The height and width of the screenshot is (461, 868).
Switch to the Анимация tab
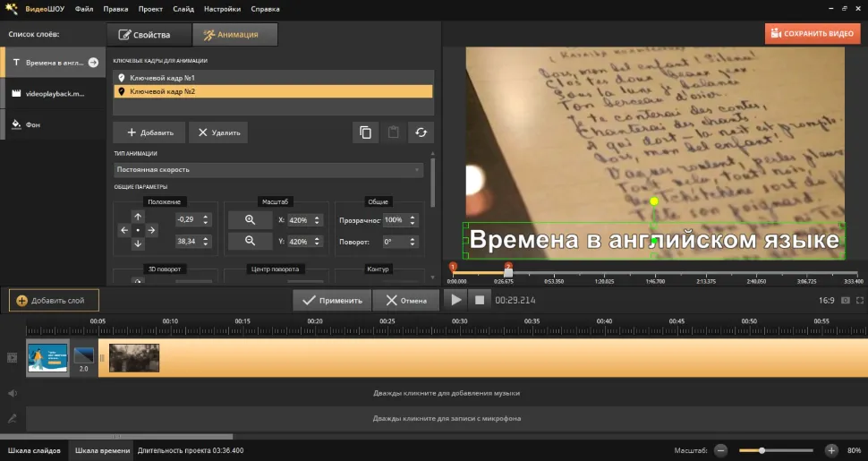pyautogui.click(x=234, y=34)
